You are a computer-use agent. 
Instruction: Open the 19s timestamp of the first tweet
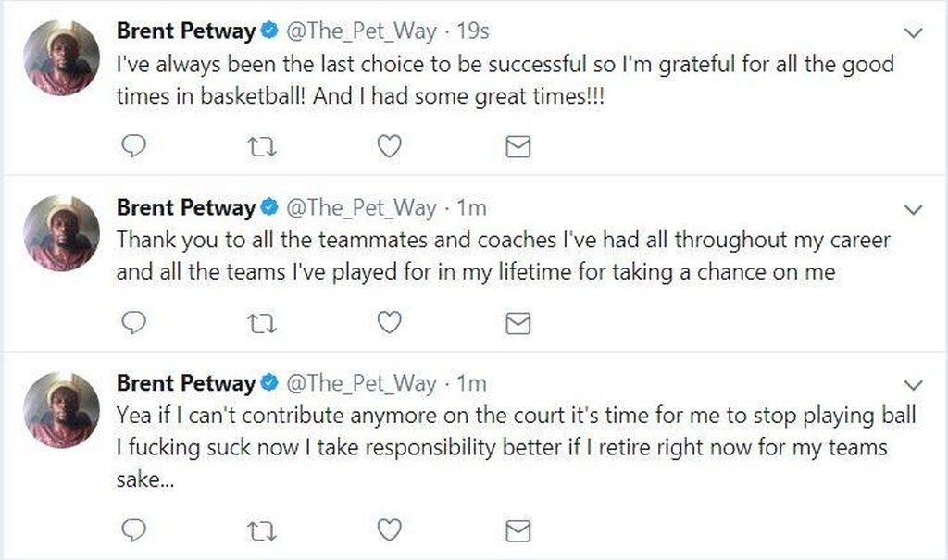click(472, 31)
